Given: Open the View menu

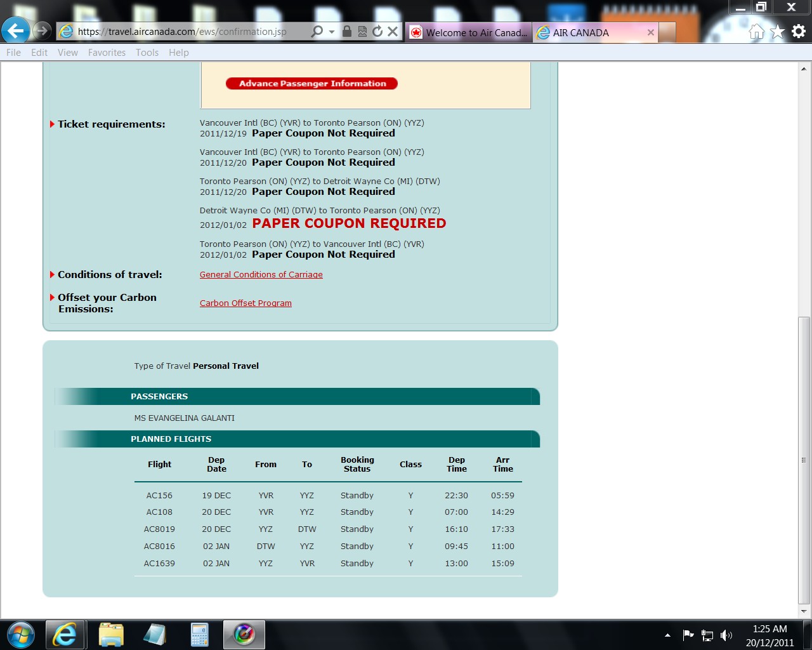Looking at the screenshot, I should click(x=68, y=53).
